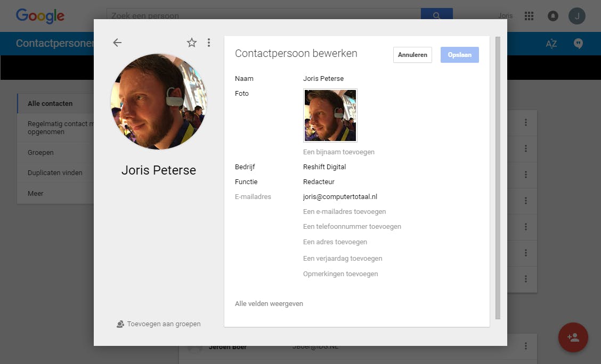The width and height of the screenshot is (601, 364).
Task: Expand Alle velden weergeven
Action: (269, 304)
